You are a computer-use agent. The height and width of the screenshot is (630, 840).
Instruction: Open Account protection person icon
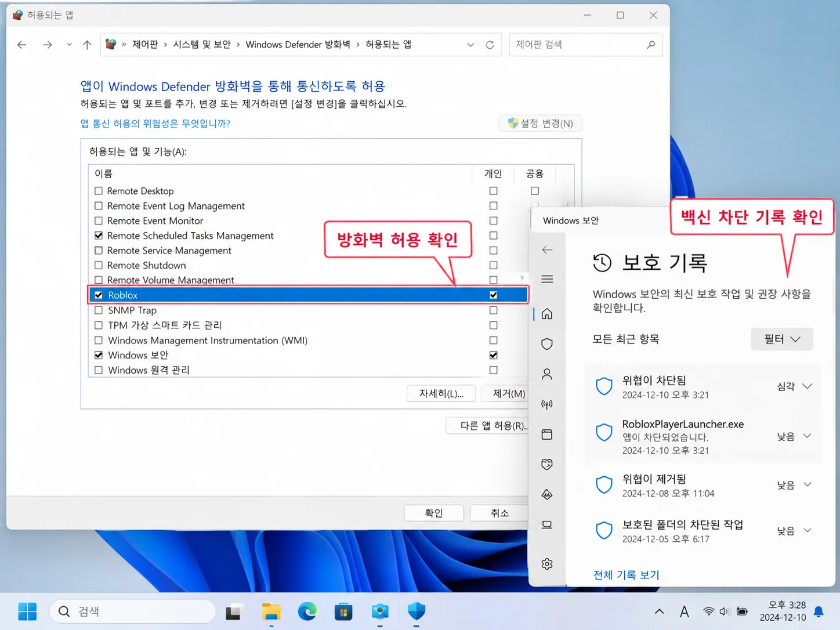[x=547, y=374]
